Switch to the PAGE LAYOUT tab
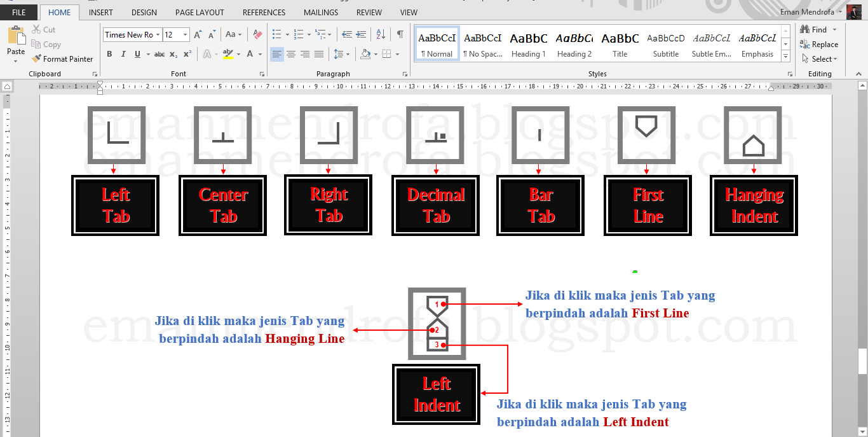Image resolution: width=868 pixels, height=437 pixels. point(200,12)
